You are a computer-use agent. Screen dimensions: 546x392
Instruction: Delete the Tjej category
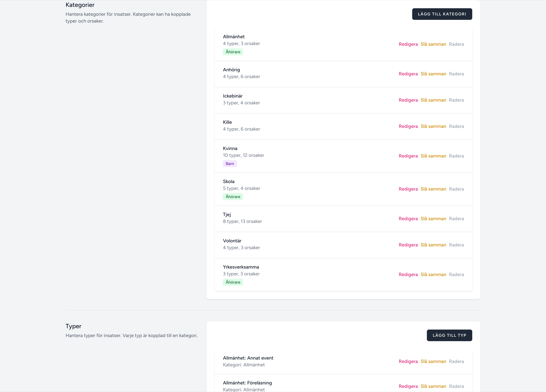point(456,219)
